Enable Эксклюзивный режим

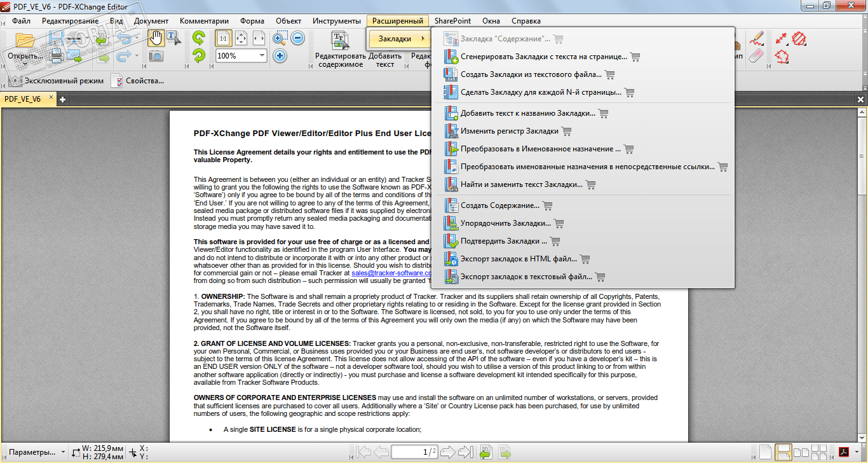coord(55,81)
